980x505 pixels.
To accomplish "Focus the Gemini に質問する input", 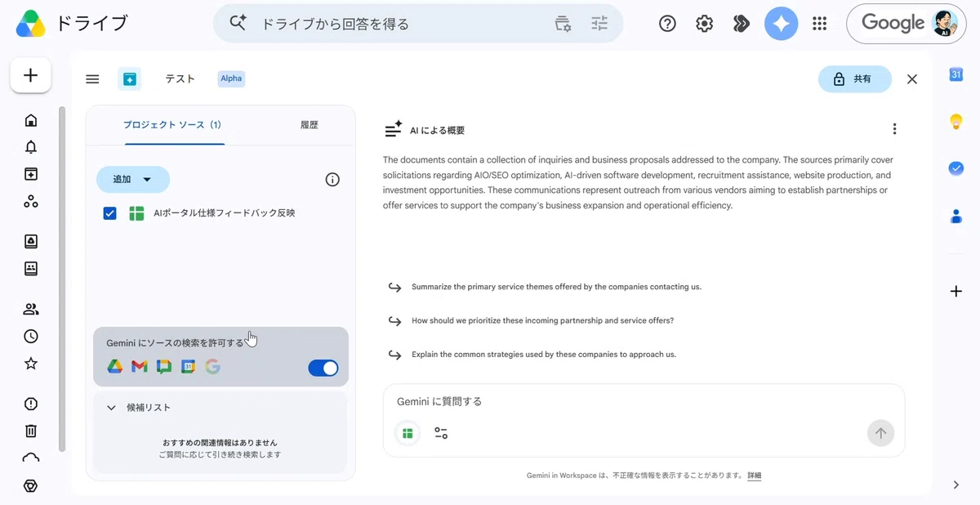I will click(644, 401).
